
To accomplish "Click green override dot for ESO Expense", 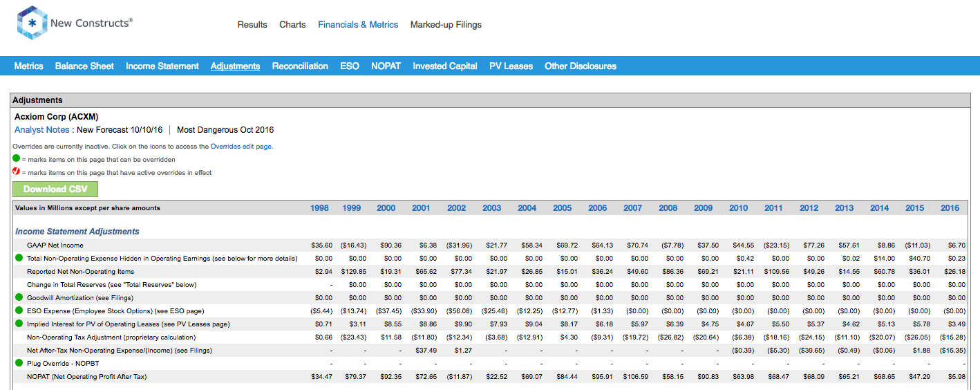I will point(19,310).
